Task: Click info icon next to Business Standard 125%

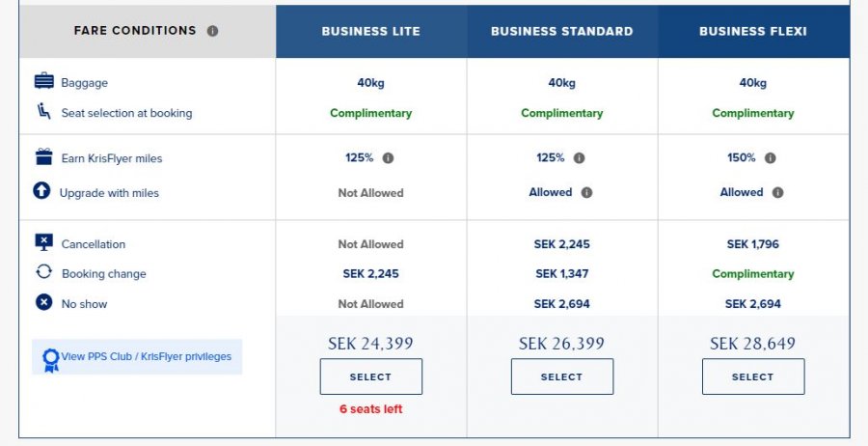Action: (579, 158)
